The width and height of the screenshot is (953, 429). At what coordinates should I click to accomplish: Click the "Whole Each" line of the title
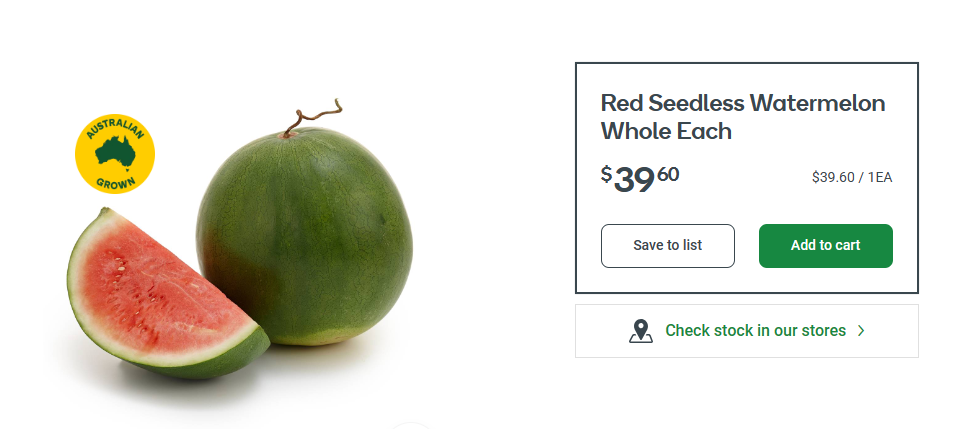[666, 131]
